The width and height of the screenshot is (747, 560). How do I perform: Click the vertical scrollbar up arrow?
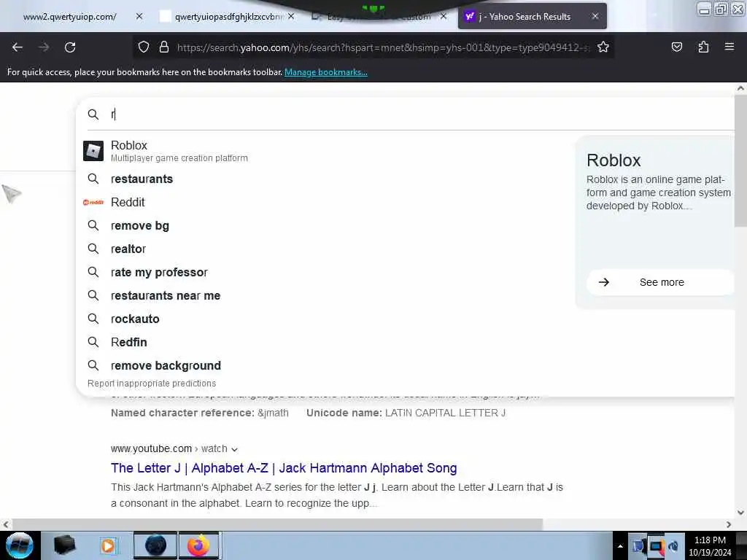point(740,88)
